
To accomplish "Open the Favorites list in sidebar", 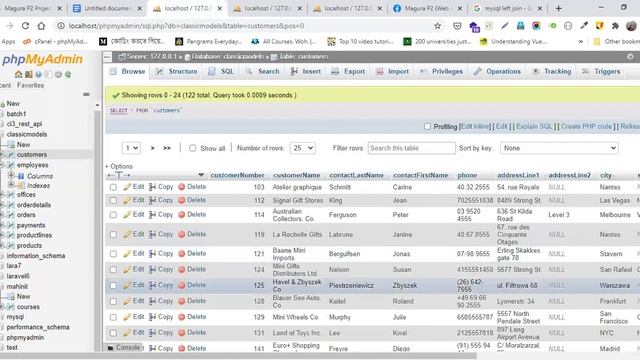I will [x=30, y=85].
